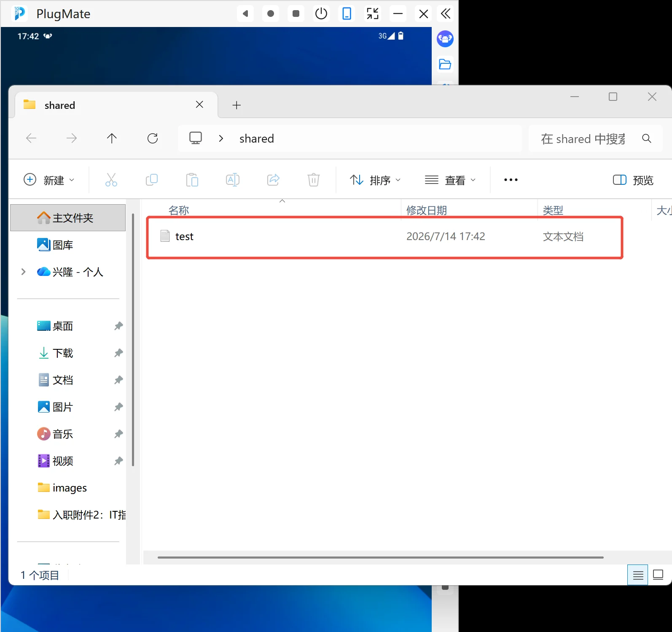Refresh the shared folder view
This screenshot has height=632, width=672.
tap(153, 138)
